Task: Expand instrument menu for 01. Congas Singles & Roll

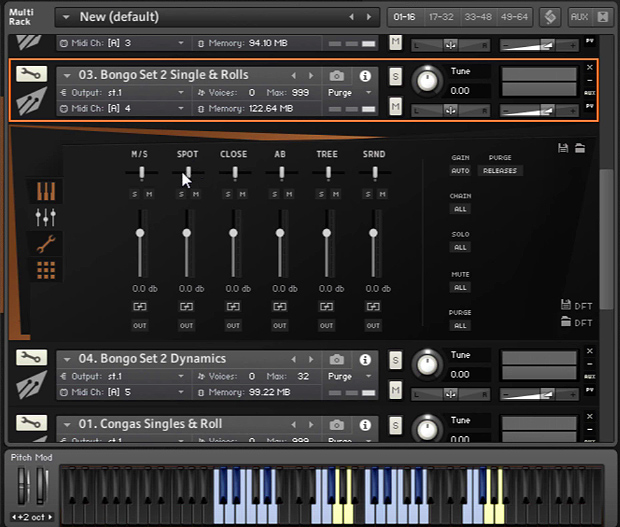Action: click(67, 425)
